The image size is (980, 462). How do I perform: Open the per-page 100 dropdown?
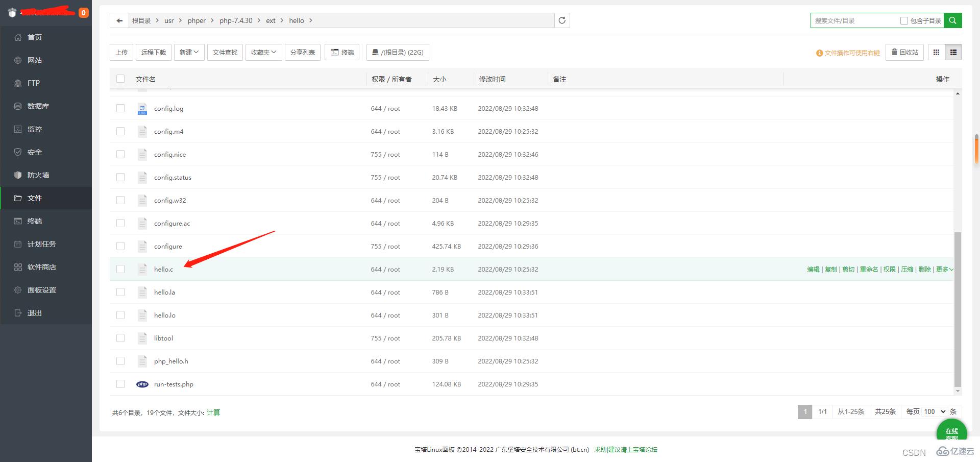point(934,411)
